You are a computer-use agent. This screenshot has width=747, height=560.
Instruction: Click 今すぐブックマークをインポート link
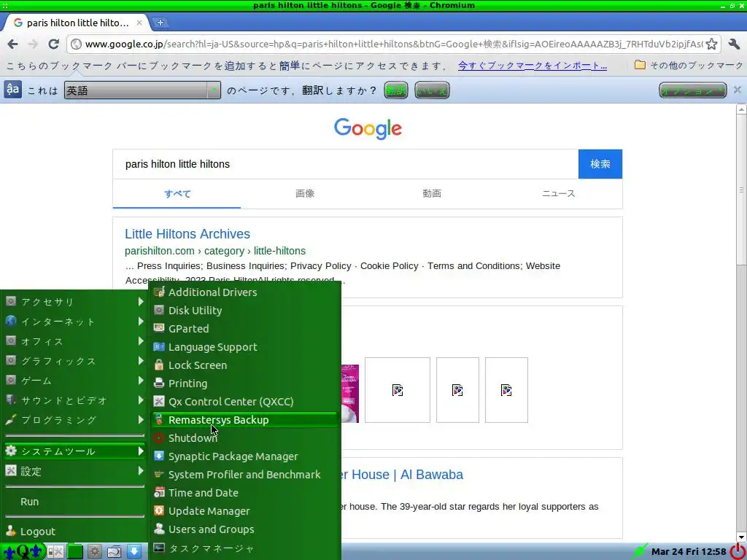532,66
